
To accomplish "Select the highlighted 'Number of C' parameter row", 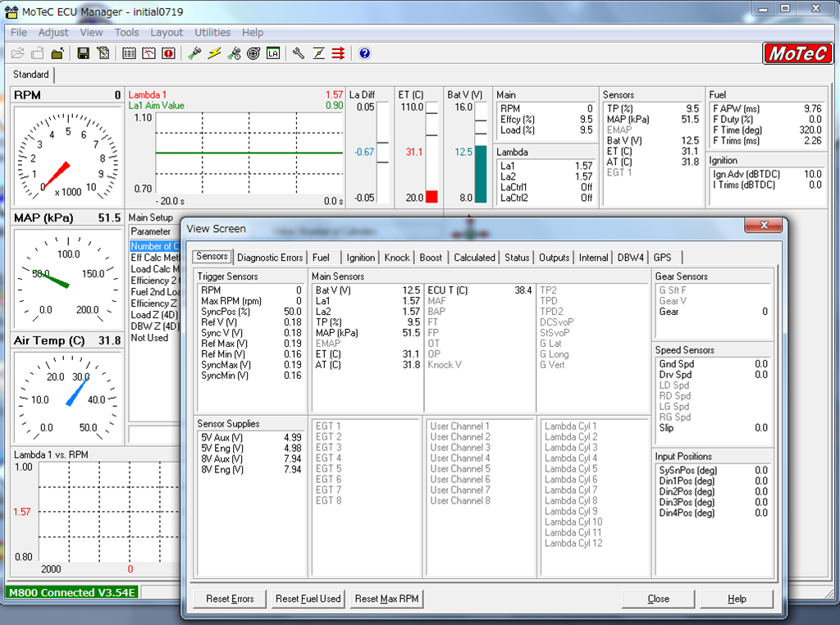I will (x=155, y=246).
